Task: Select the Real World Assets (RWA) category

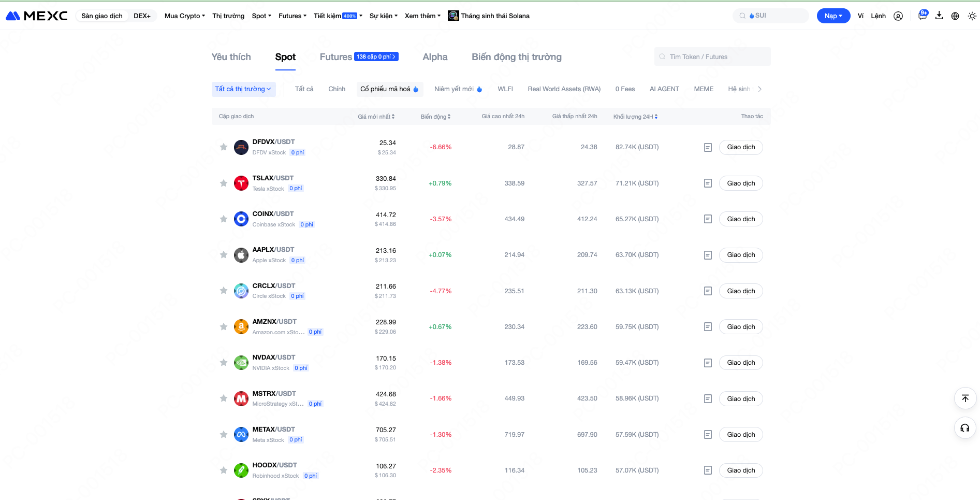Action: (564, 89)
